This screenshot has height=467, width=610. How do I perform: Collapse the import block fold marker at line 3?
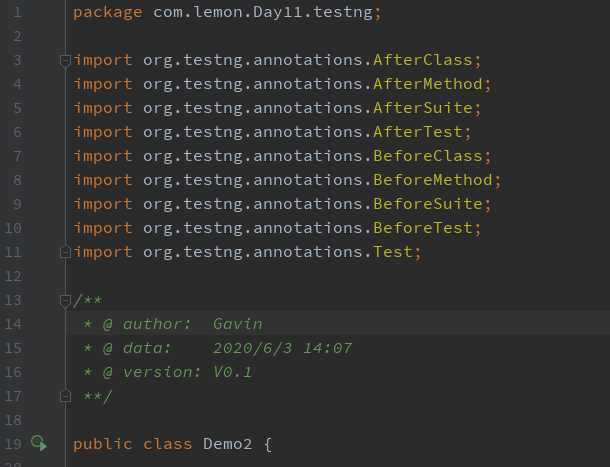tap(65, 60)
